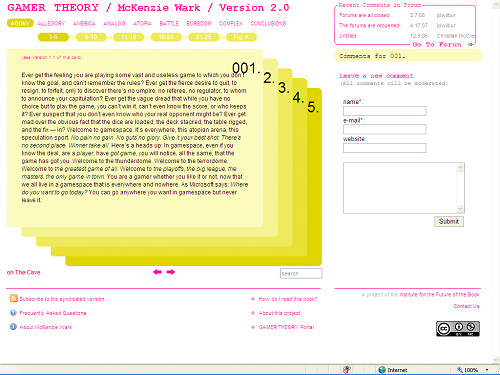This screenshot has width=500, height=375.
Task: Click the search box
Action: pyautogui.click(x=301, y=273)
